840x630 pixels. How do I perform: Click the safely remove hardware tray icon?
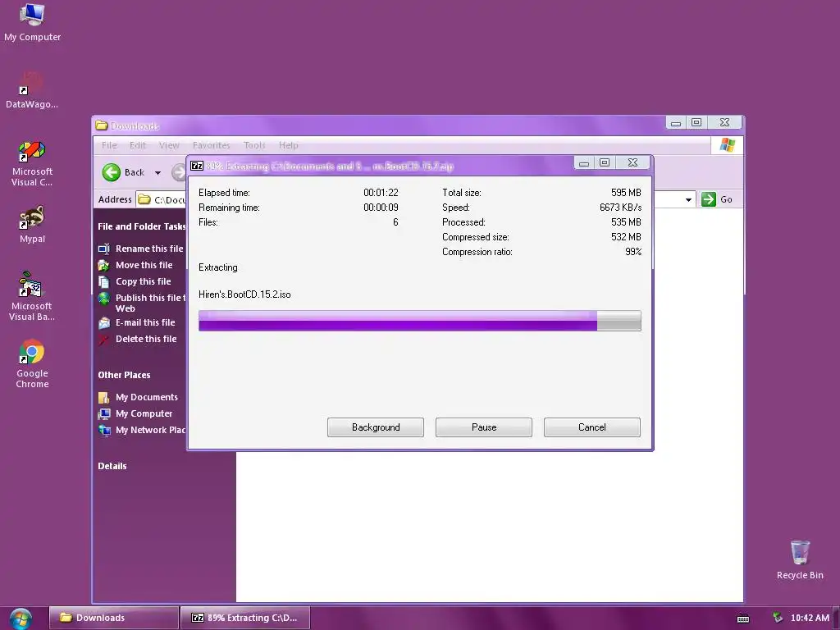pyautogui.click(x=778, y=618)
